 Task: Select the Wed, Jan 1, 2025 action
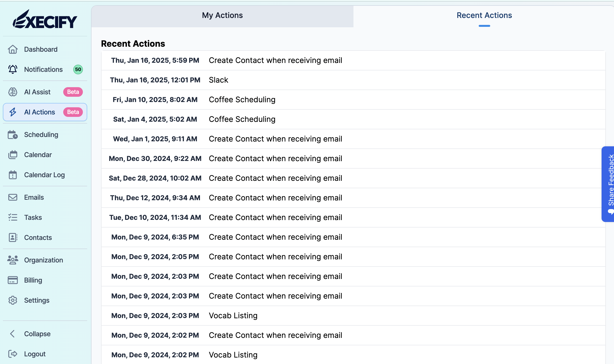[353, 139]
